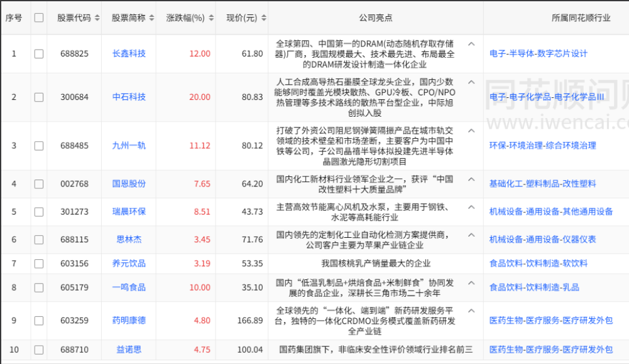Collapse 九州一轨 company highlight text

tap(472, 131)
